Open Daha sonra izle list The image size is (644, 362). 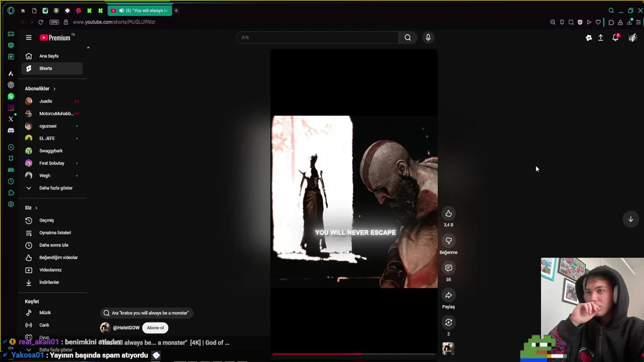tap(52, 245)
